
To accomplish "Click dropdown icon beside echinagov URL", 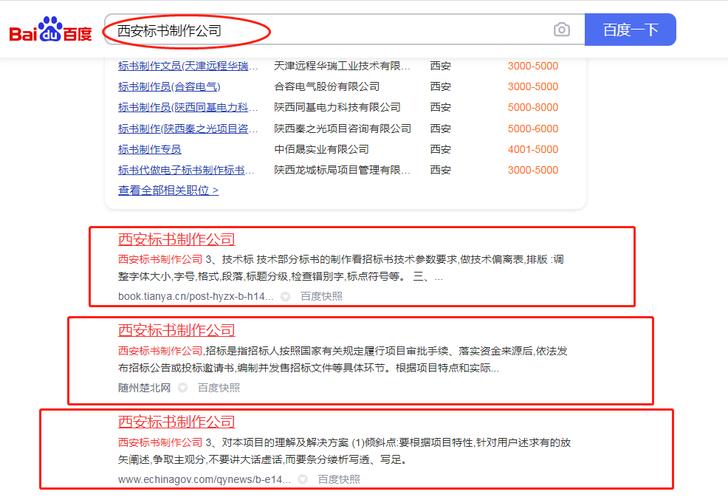I will (x=302, y=479).
